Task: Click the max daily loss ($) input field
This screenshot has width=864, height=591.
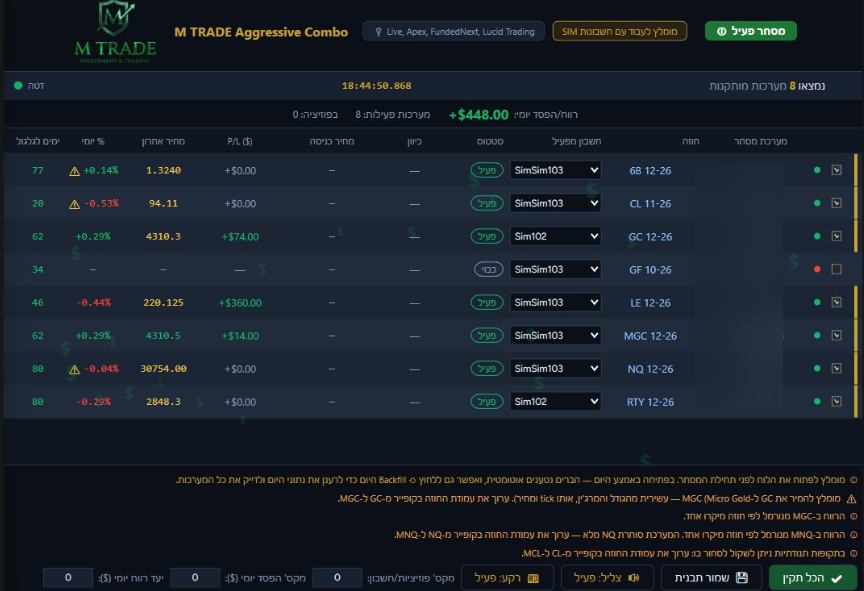Action: coord(195,578)
